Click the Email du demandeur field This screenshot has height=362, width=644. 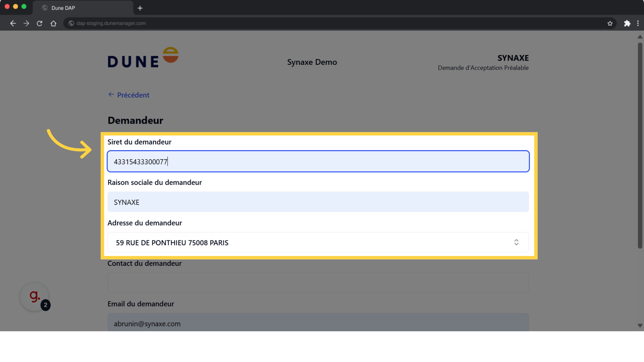(318, 323)
